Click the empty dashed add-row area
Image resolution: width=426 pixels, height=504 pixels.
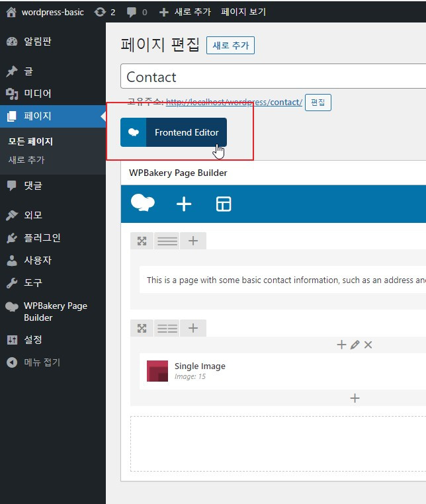point(278,444)
